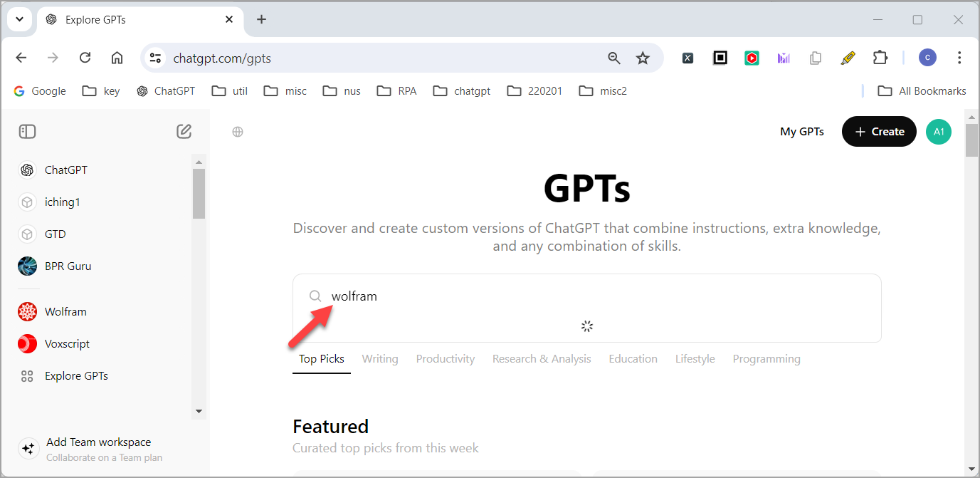Open the ChatGPT bookmark in bookmarks bar
This screenshot has width=980, height=478.
[x=165, y=91]
